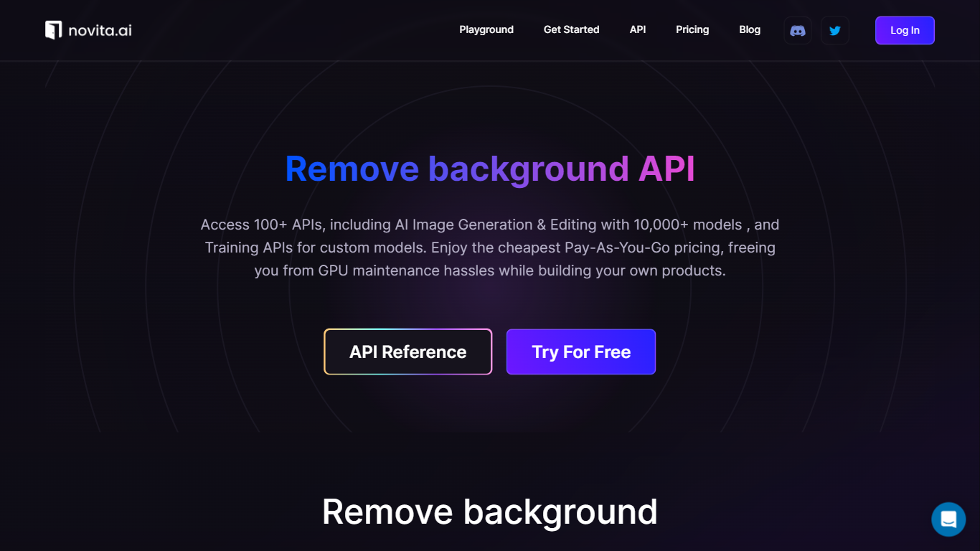This screenshot has height=551, width=980.
Task: Click Try For Free button
Action: tap(581, 352)
